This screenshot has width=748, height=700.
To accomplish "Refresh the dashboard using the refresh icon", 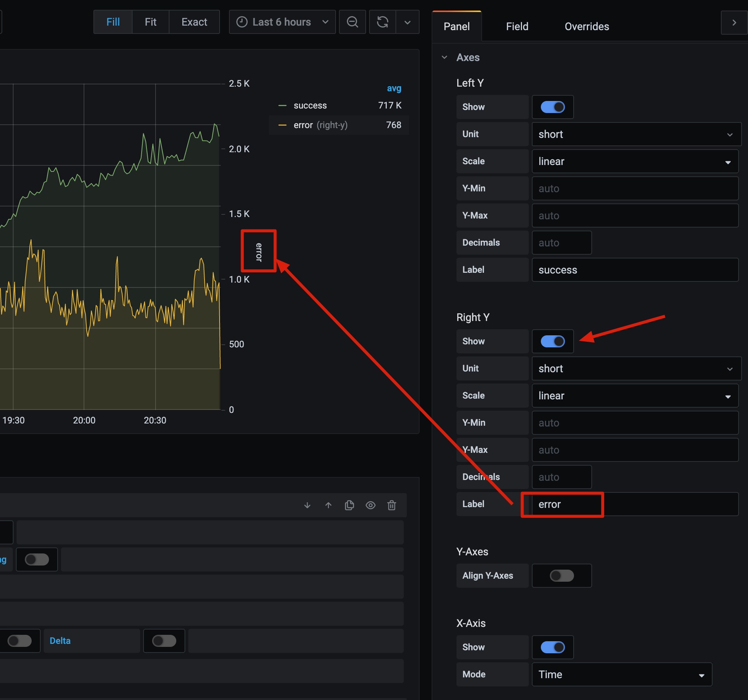I will coord(382,22).
